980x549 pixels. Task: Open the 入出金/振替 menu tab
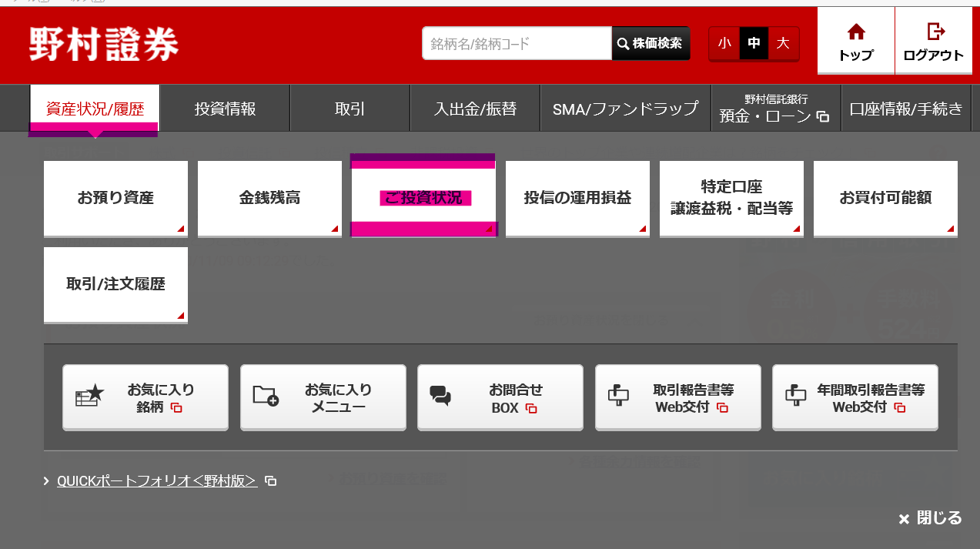point(476,109)
